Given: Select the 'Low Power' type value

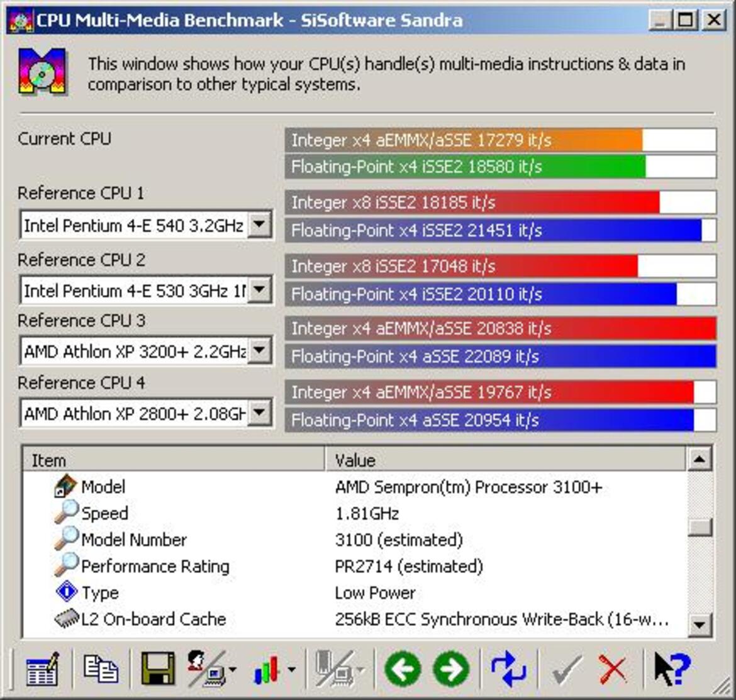Looking at the screenshot, I should click(375, 593).
